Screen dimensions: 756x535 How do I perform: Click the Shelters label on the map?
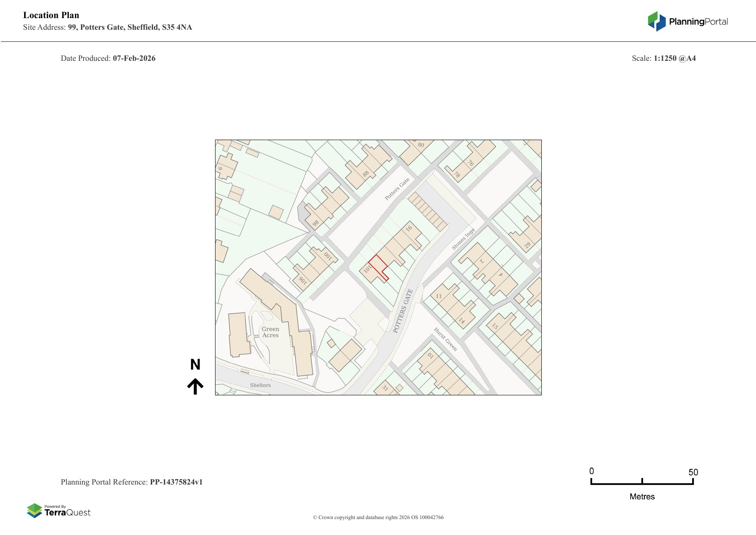tap(260, 385)
